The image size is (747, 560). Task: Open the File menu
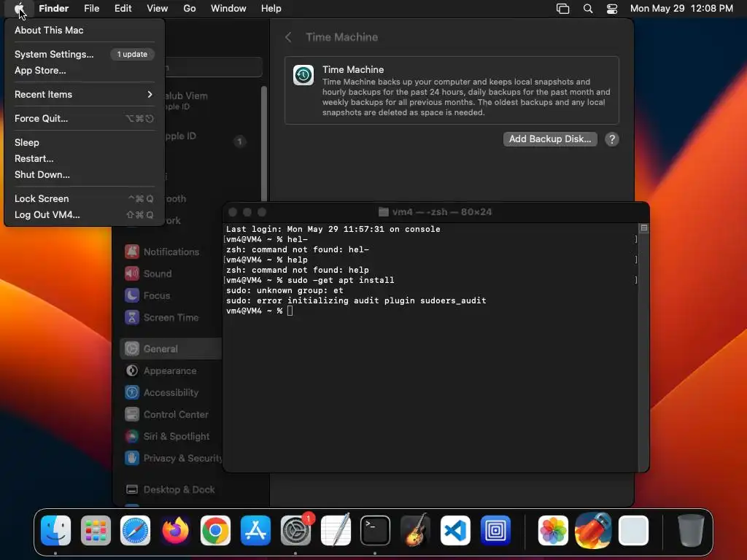pyautogui.click(x=91, y=9)
